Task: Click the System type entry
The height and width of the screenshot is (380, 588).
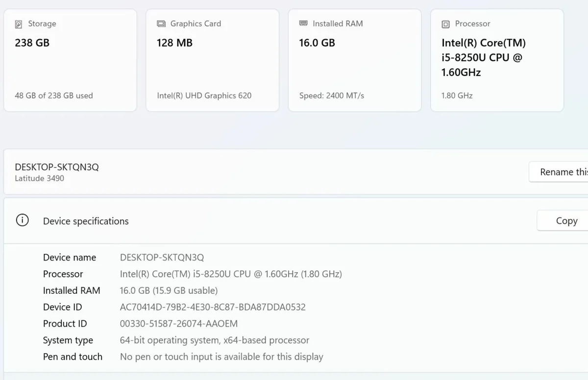Action: (214, 340)
